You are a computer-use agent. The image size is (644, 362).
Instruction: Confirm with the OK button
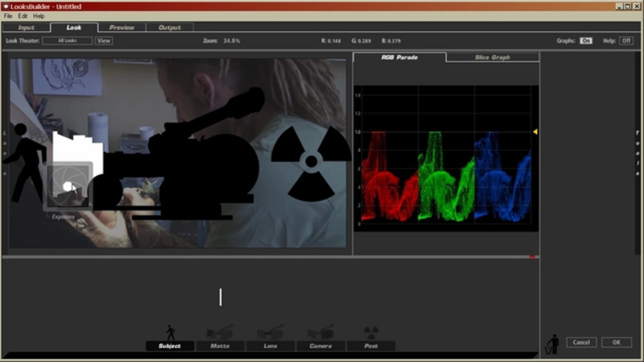click(617, 342)
